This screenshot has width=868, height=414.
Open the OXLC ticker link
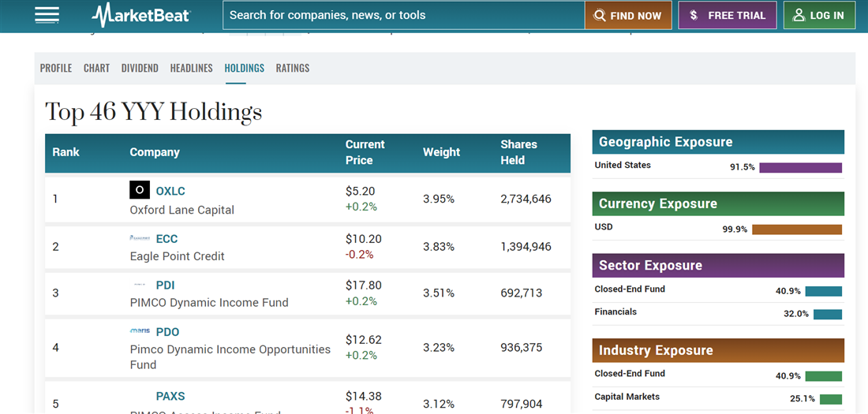point(170,191)
